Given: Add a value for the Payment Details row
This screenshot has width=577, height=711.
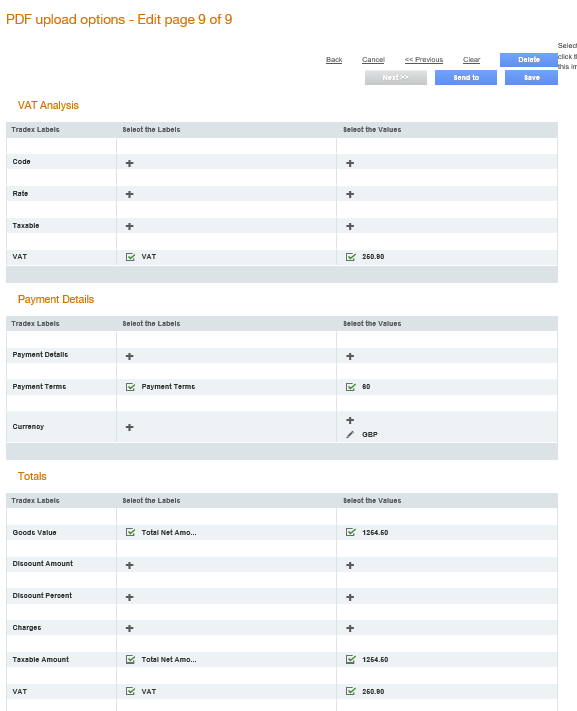Looking at the screenshot, I should pos(350,356).
